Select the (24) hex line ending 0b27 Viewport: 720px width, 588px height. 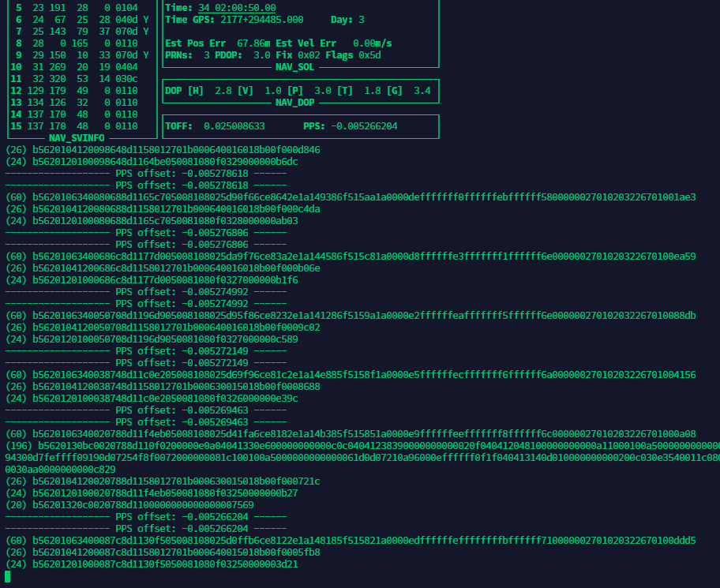(152, 493)
